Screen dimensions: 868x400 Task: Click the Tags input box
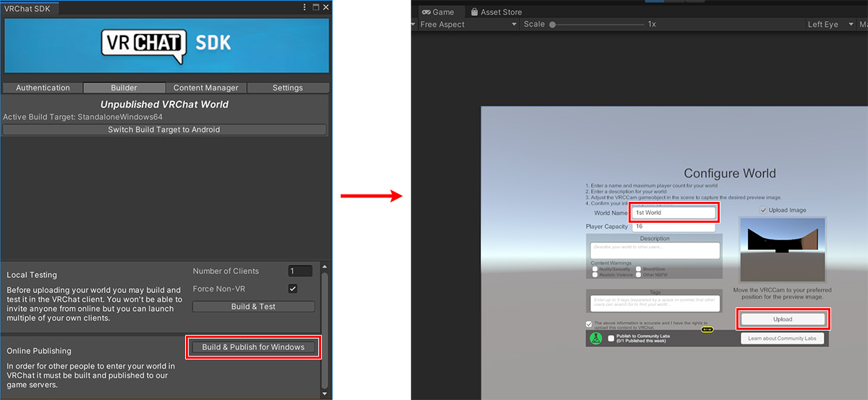click(x=655, y=302)
